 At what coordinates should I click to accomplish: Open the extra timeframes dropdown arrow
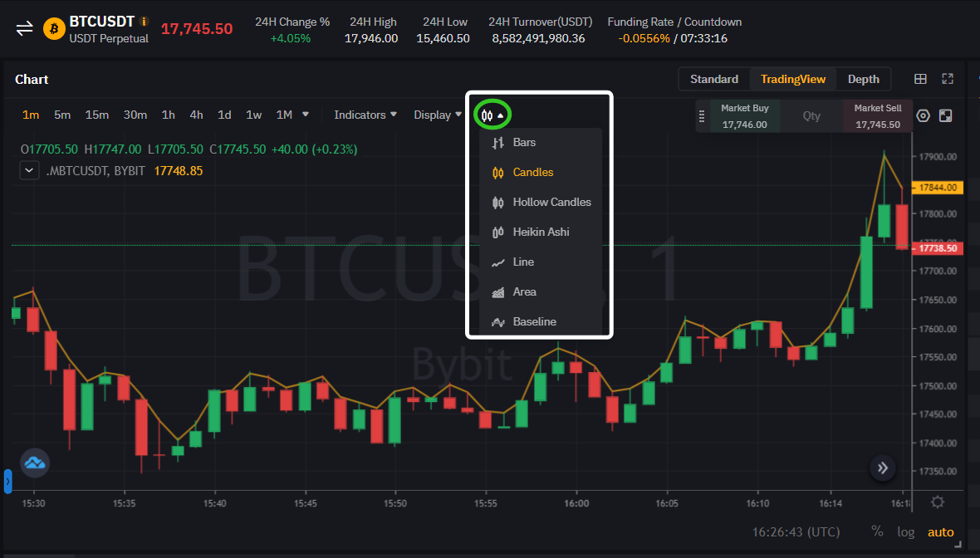point(305,115)
